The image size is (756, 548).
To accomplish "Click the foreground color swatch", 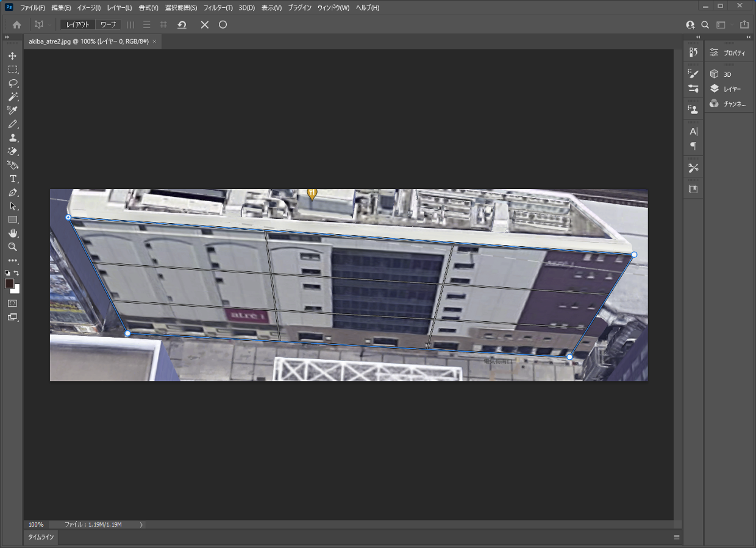I will tap(9, 283).
